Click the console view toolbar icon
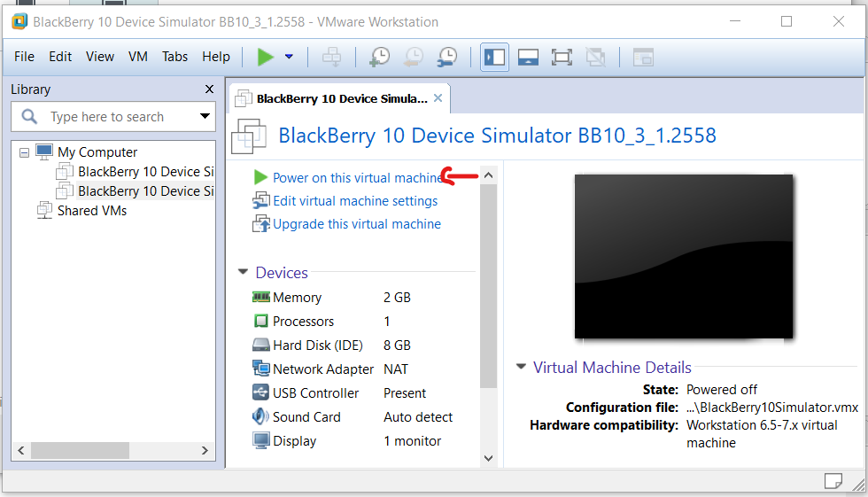Screen dimensions: 868x497 [x=643, y=57]
